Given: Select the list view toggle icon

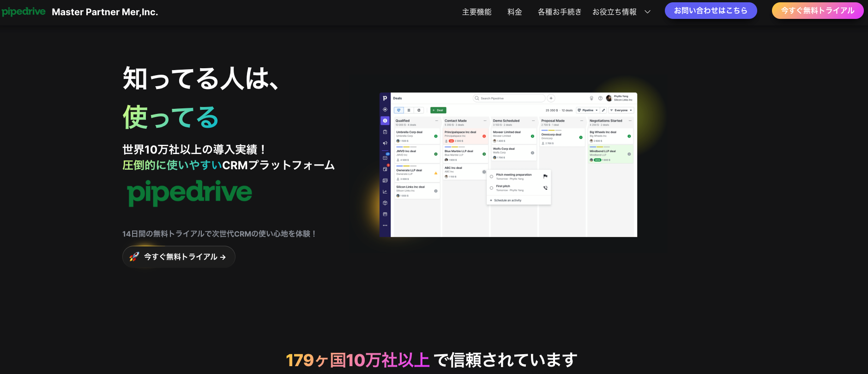Looking at the screenshot, I should coord(409,110).
